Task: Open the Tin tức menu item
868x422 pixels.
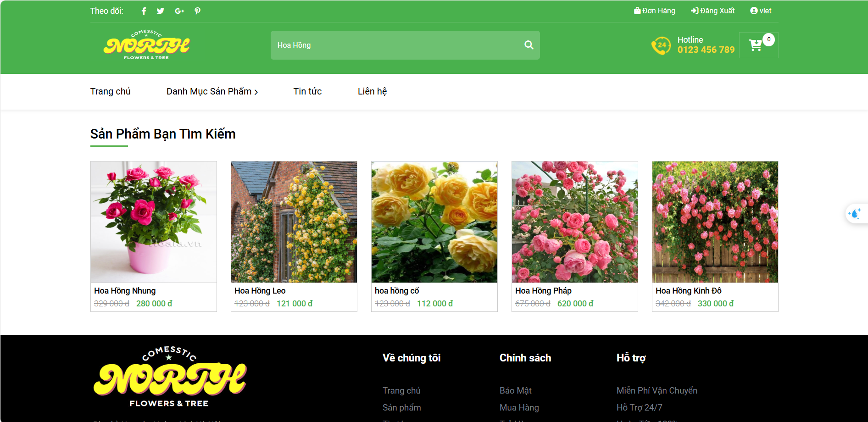Action: coord(308,91)
